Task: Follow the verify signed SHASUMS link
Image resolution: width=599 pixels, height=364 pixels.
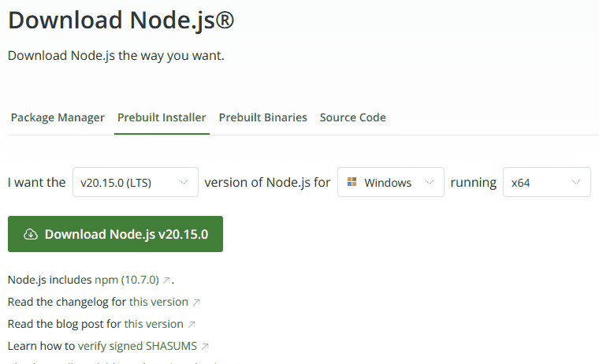Action: [x=137, y=346]
